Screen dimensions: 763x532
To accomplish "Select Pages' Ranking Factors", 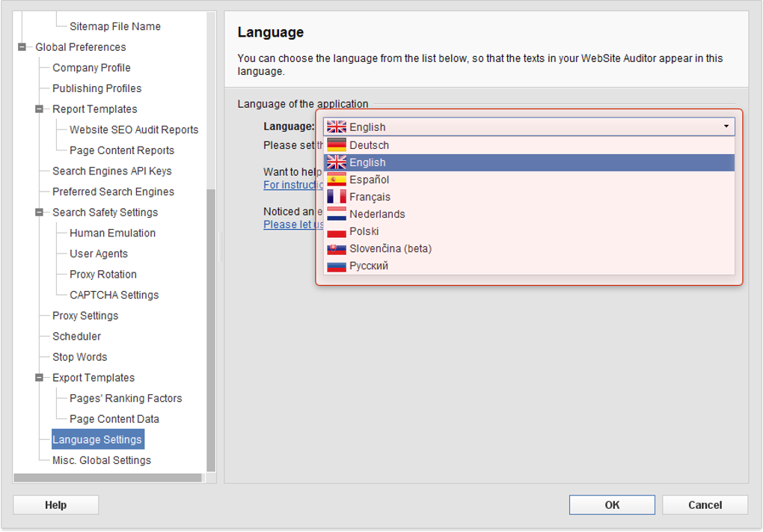I will coord(126,399).
